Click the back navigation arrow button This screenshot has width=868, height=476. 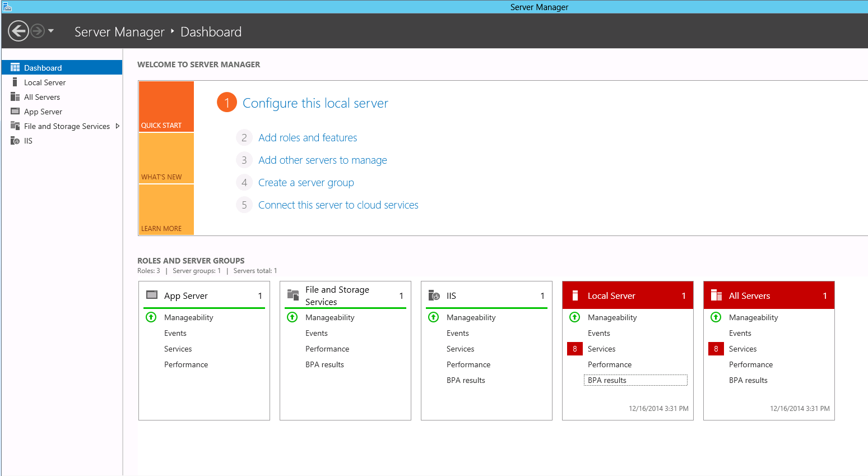17,30
